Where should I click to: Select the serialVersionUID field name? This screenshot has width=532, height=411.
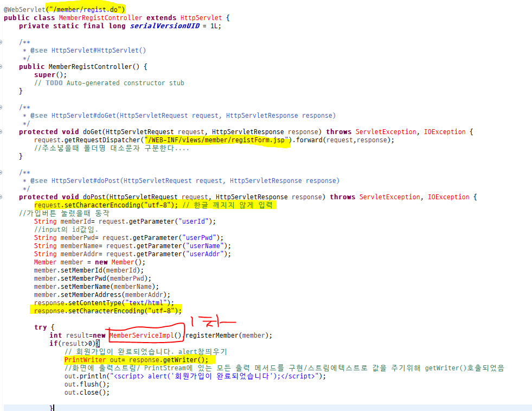164,26
